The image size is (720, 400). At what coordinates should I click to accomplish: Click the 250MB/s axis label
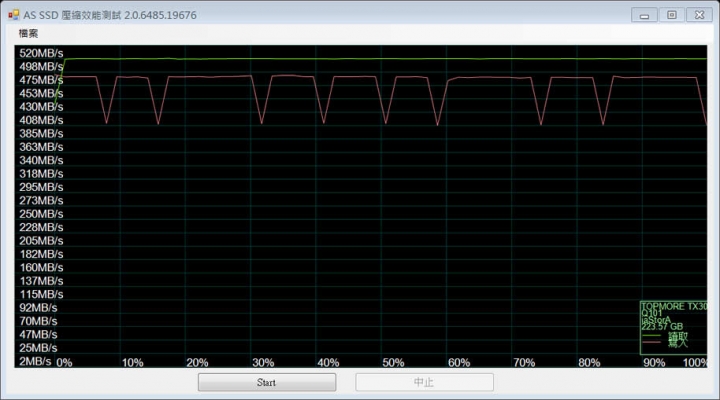[x=41, y=214]
